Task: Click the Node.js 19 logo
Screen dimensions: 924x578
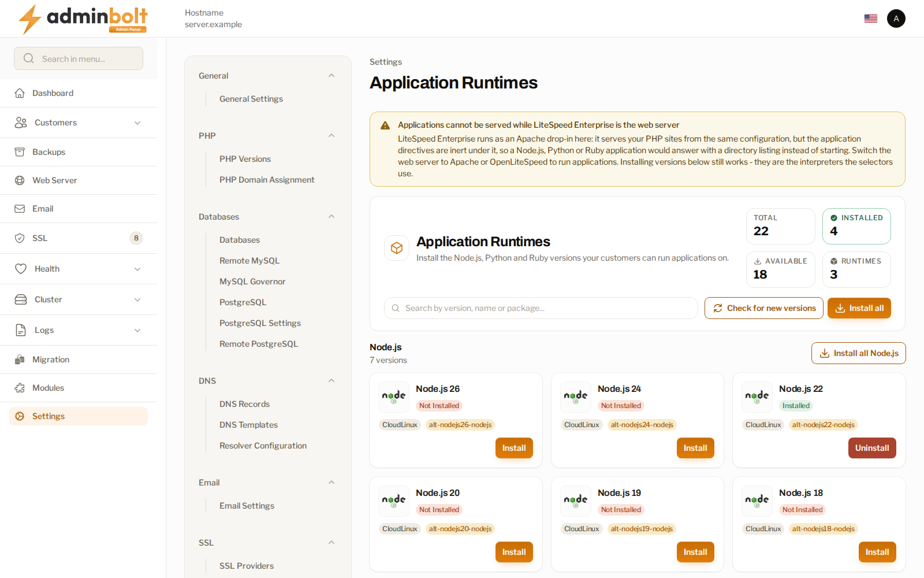Action: [x=576, y=501]
